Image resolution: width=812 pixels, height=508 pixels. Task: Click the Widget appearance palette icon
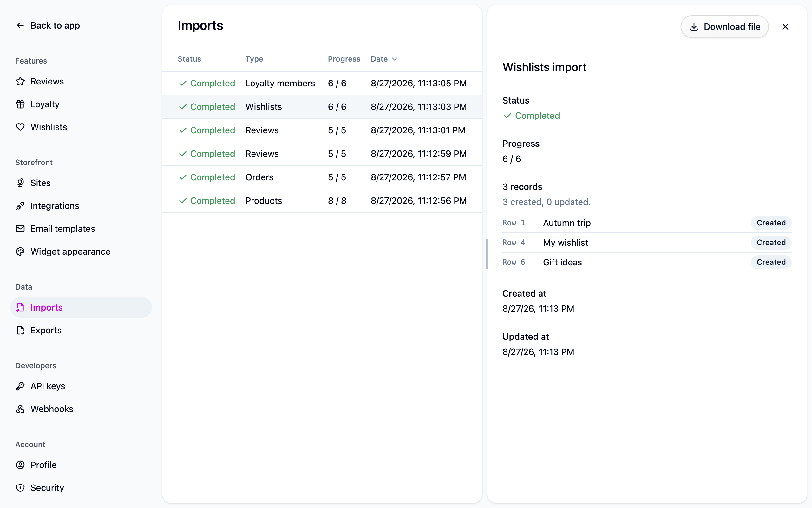(x=20, y=251)
